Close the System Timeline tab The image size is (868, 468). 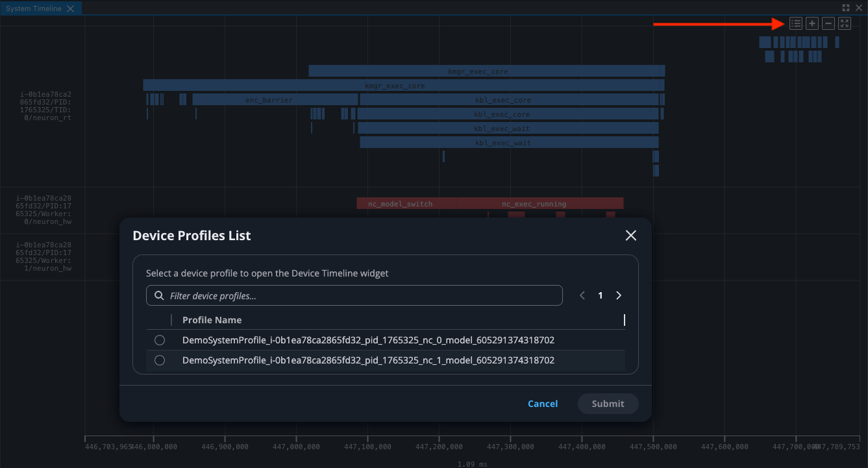[70, 8]
